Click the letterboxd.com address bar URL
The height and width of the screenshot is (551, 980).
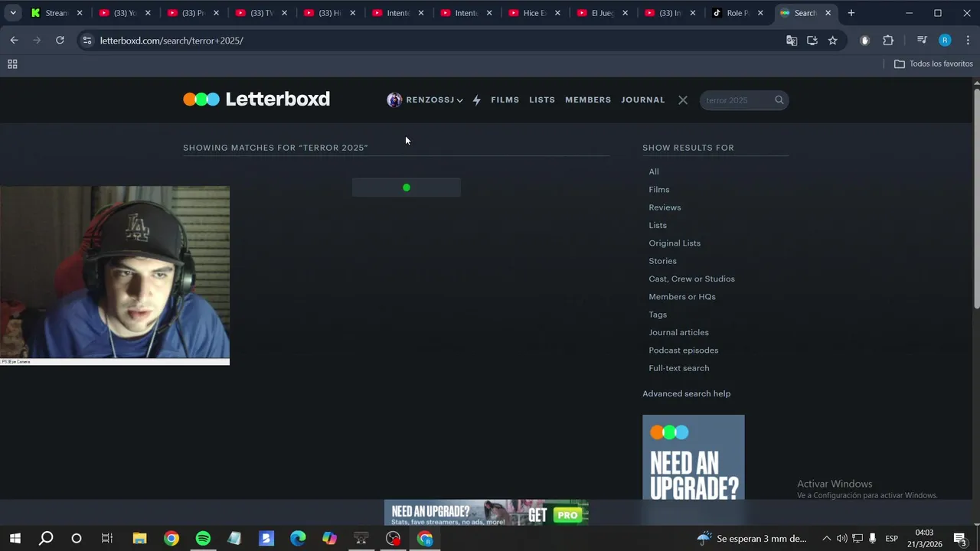tap(171, 41)
